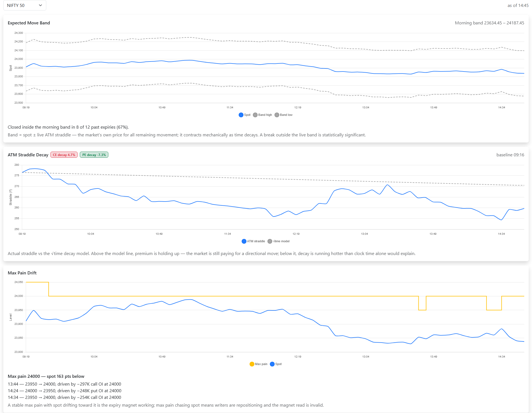532x413 pixels.
Task: Click the 'as of 14:45' timestamp
Action: coord(518,5)
